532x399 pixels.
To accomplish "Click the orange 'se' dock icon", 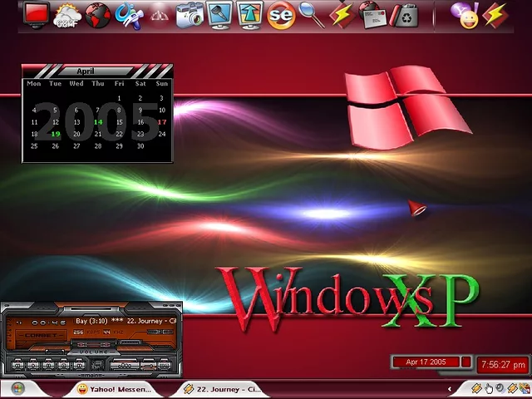I will click(x=282, y=14).
